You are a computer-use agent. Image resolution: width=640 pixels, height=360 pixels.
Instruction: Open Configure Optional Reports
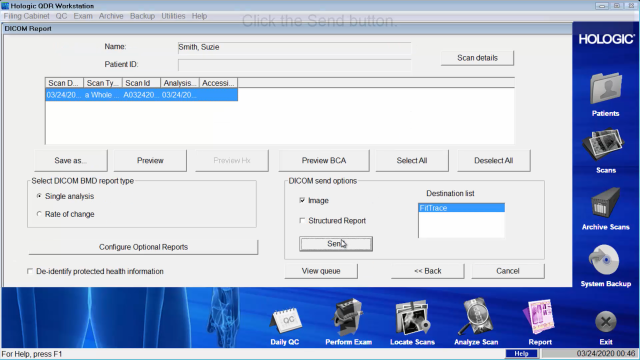click(x=143, y=247)
